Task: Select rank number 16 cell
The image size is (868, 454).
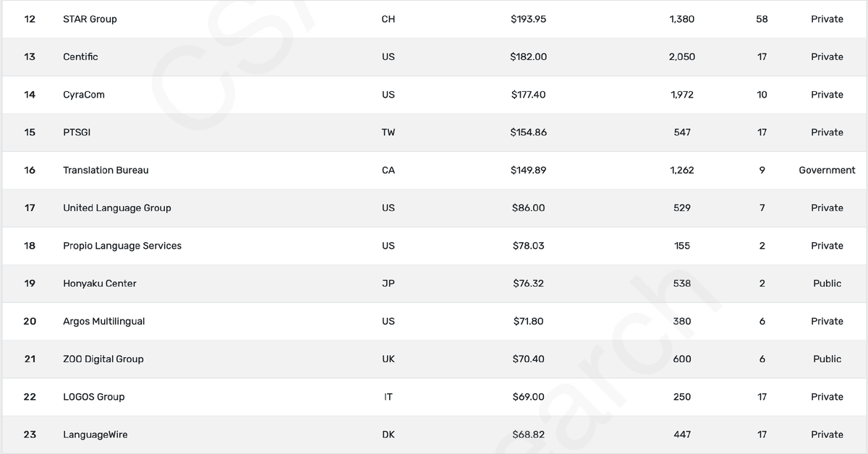Action: pyautogui.click(x=30, y=170)
